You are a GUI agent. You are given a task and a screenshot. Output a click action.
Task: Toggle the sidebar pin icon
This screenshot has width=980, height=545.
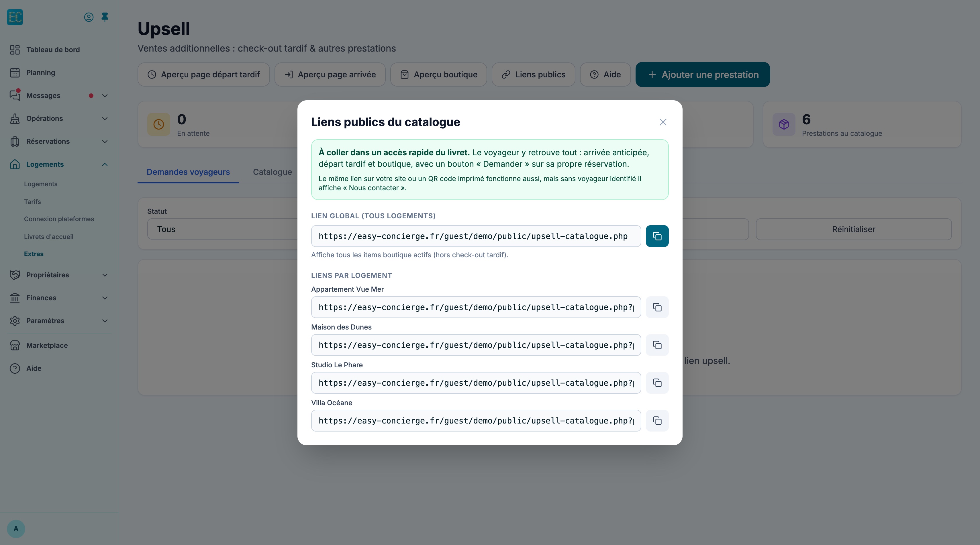coord(105,17)
